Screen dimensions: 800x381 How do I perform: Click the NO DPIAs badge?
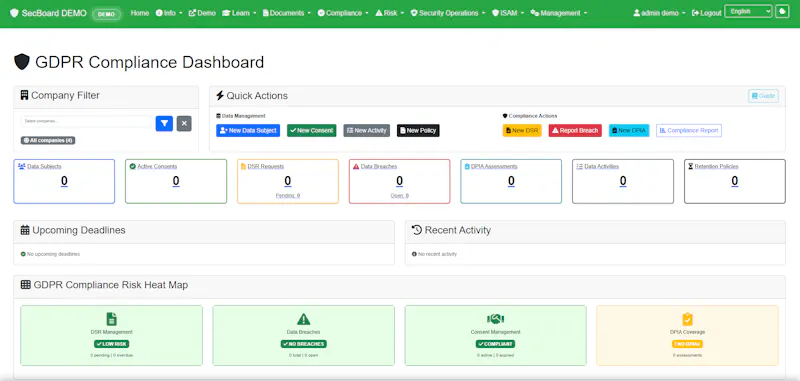coord(687,344)
